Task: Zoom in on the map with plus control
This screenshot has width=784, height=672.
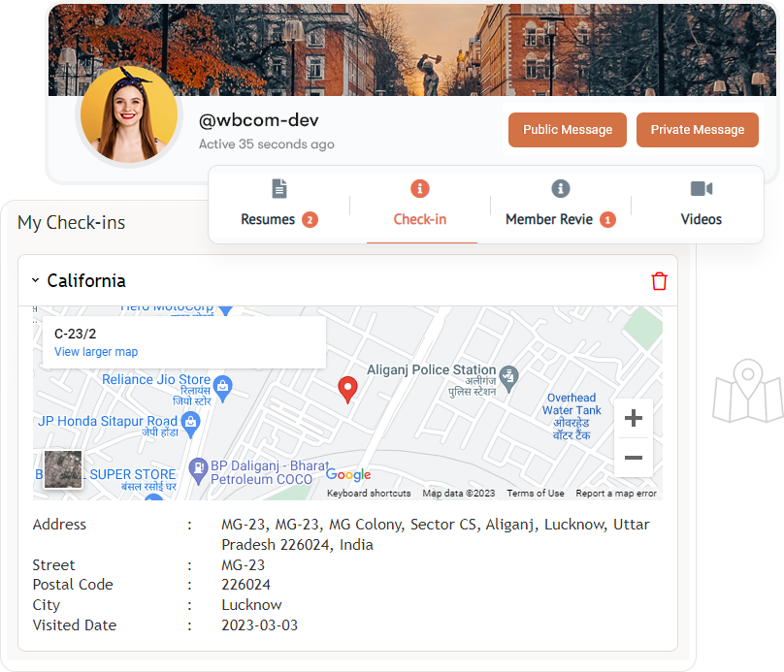Action: coord(633,418)
